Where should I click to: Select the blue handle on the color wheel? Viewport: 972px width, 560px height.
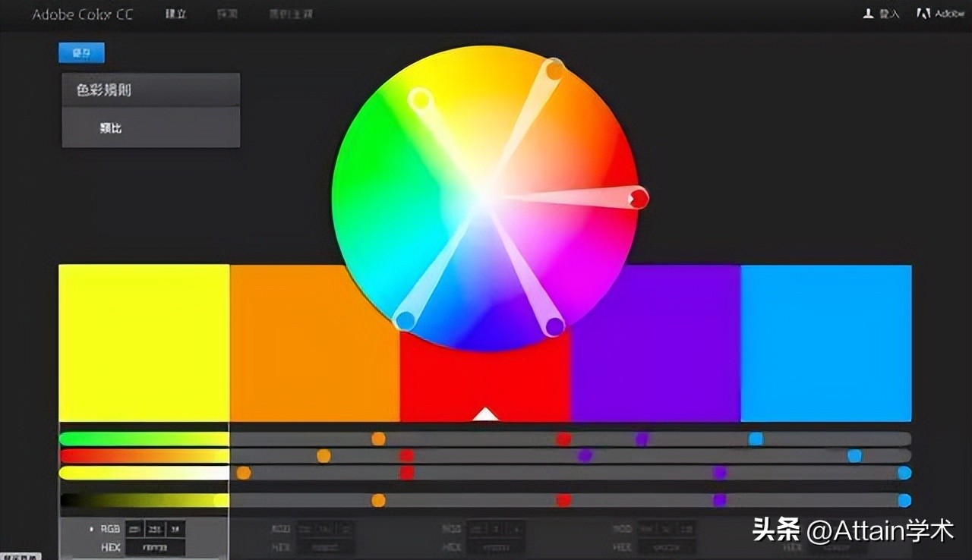[406, 321]
